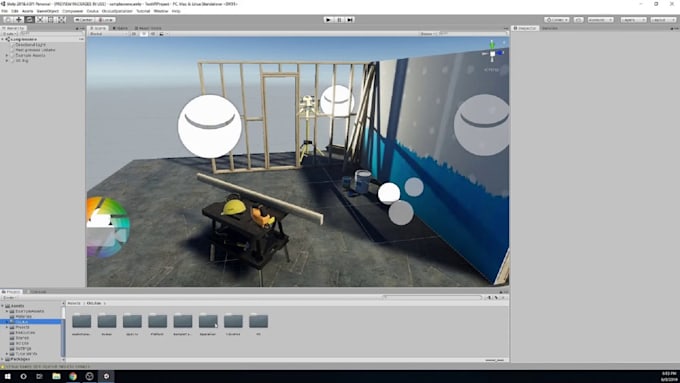Expand the Example Assets object in Hierarchy

point(7,56)
